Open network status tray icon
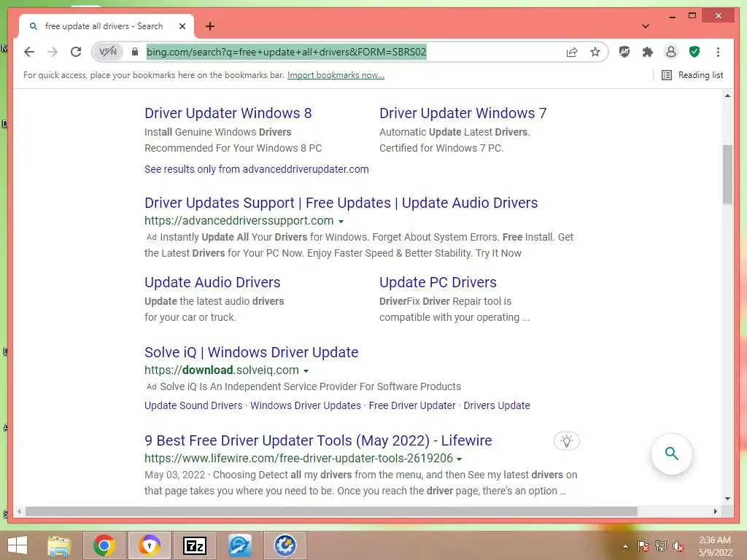The image size is (747, 560). click(661, 546)
